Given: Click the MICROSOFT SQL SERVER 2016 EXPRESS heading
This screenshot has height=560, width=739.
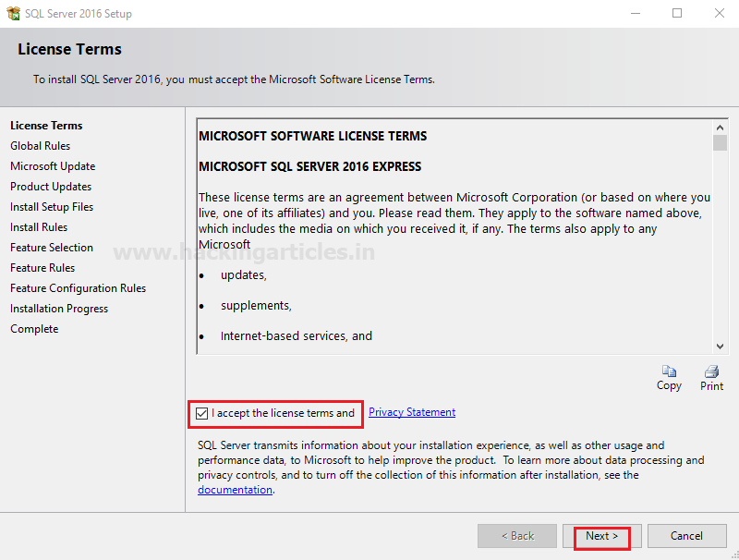Looking at the screenshot, I should tap(309, 167).
